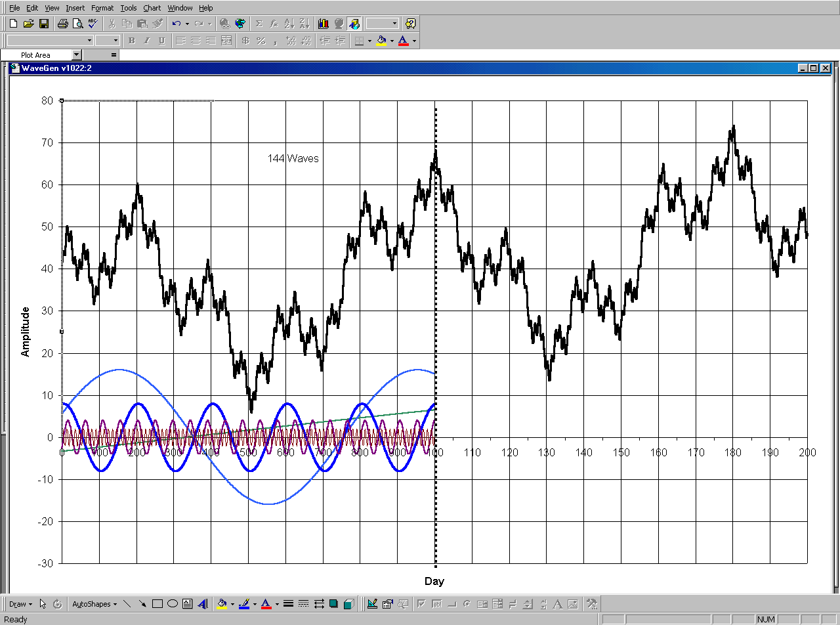Toggle Underline formatting

[x=161, y=41]
